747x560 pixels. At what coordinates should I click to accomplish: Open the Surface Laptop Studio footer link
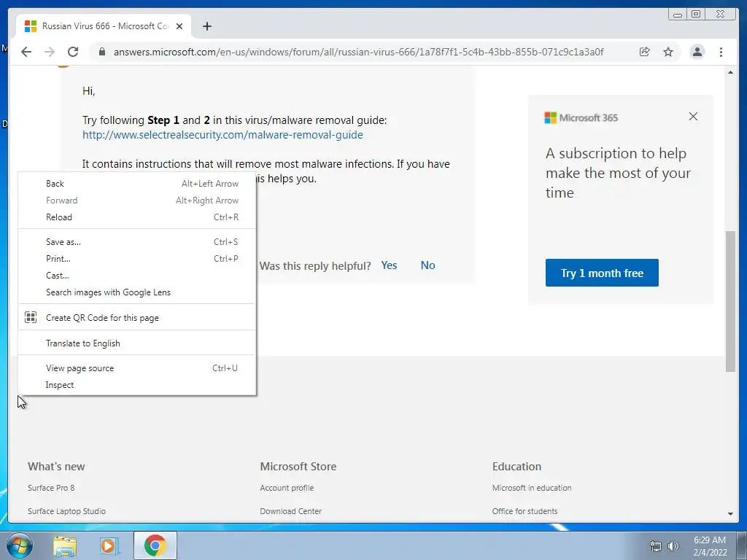(x=66, y=511)
